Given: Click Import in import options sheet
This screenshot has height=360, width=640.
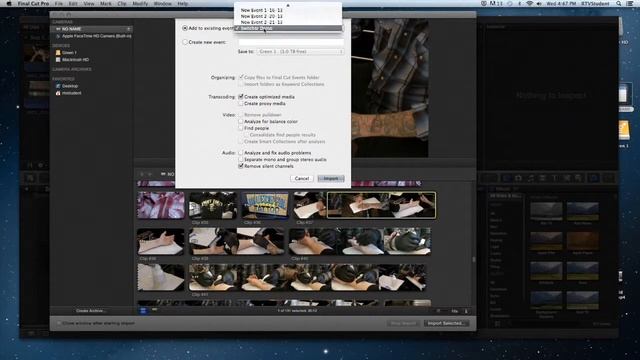Looking at the screenshot, I should [331, 179].
